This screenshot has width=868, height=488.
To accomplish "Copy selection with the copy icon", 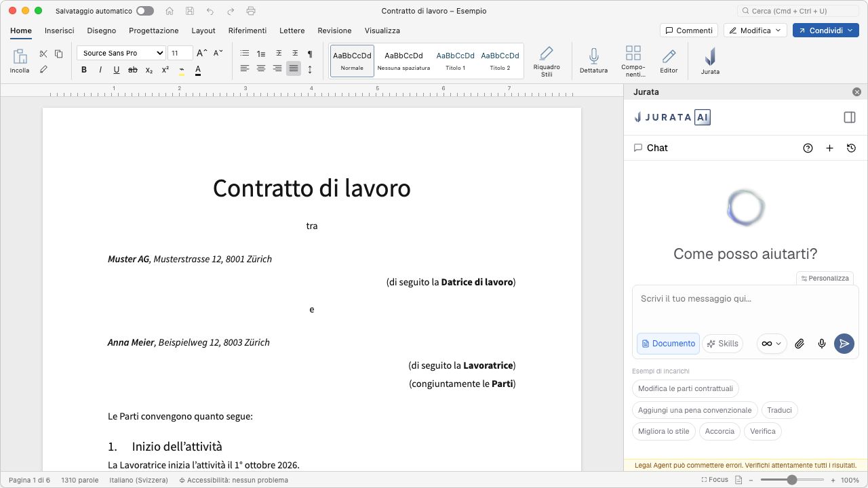I will (x=59, y=54).
